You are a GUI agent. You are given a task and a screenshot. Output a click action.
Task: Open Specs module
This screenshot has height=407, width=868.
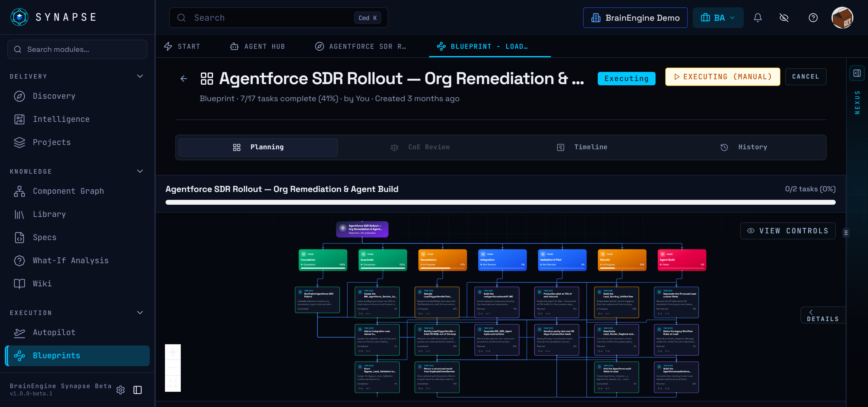[x=77, y=237]
